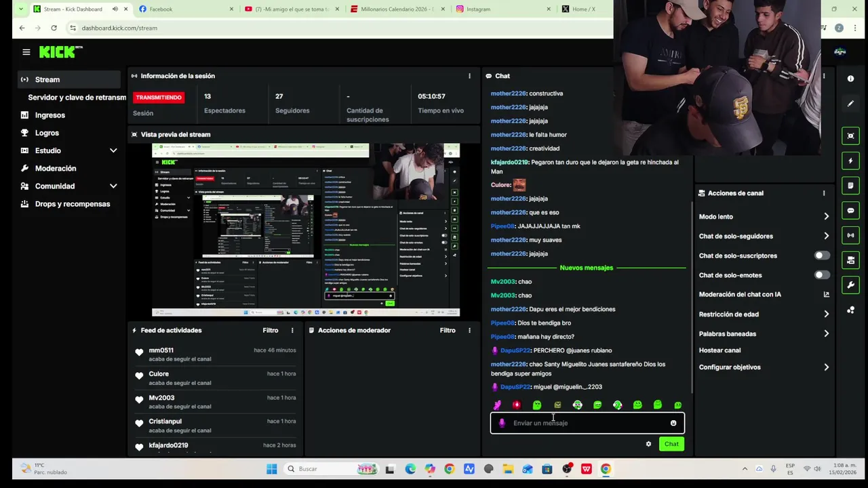Toggle the lightning bolt activity widget icon
This screenshot has width=868, height=488.
point(850,161)
